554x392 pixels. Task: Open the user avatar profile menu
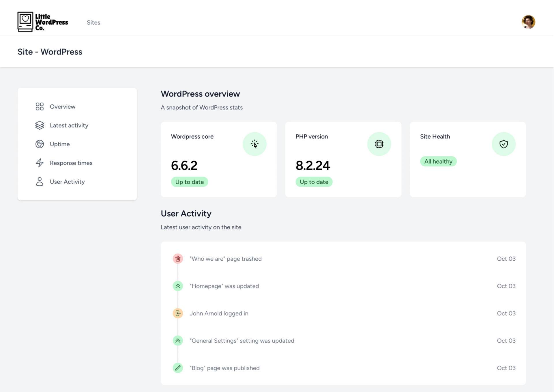pyautogui.click(x=528, y=22)
